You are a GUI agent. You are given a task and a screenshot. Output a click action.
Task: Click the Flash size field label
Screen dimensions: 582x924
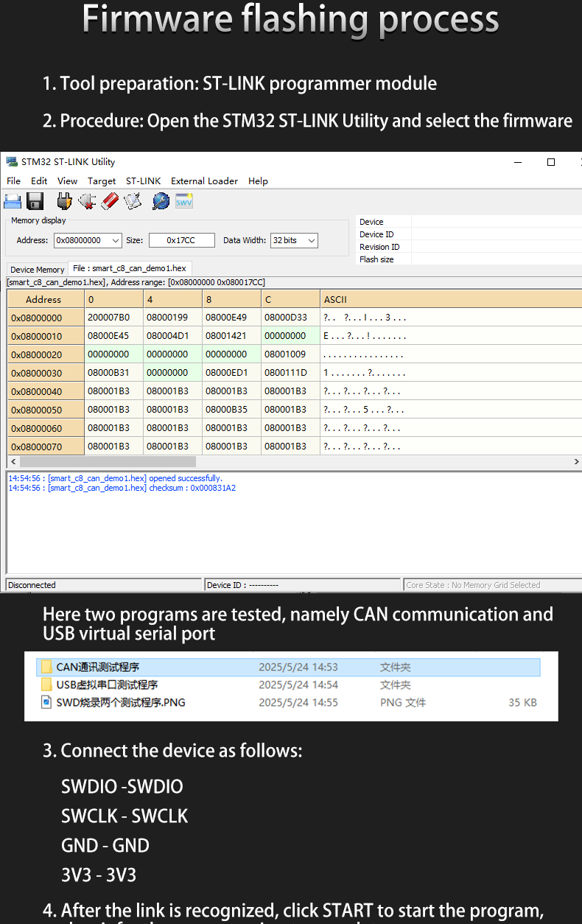pyautogui.click(x=376, y=259)
